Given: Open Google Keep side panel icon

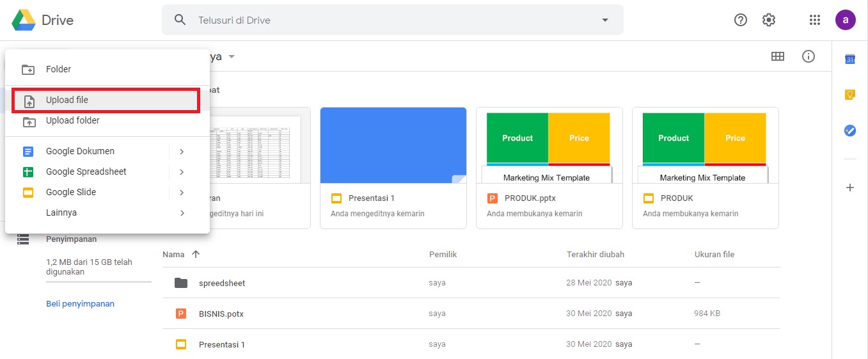Looking at the screenshot, I should coord(850,95).
